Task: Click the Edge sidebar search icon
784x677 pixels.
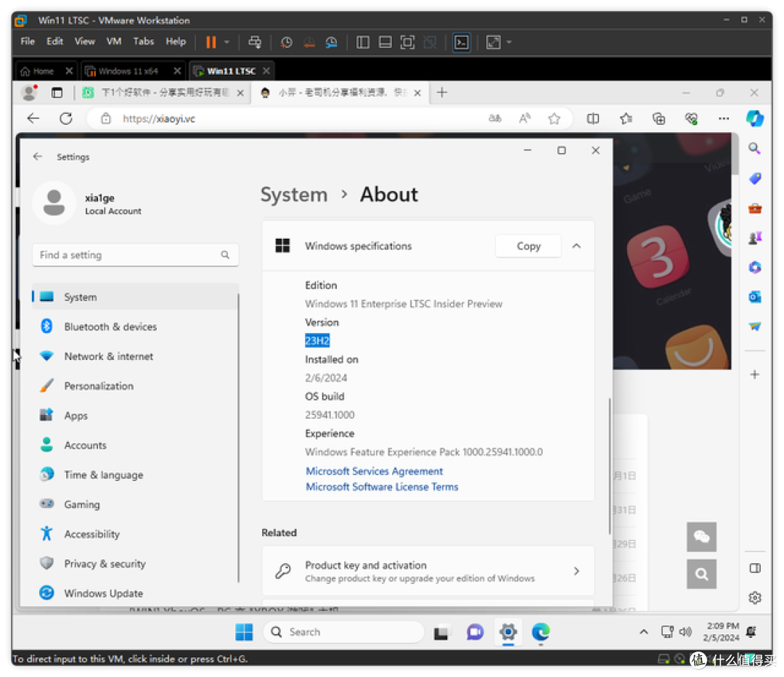Action: point(754,149)
